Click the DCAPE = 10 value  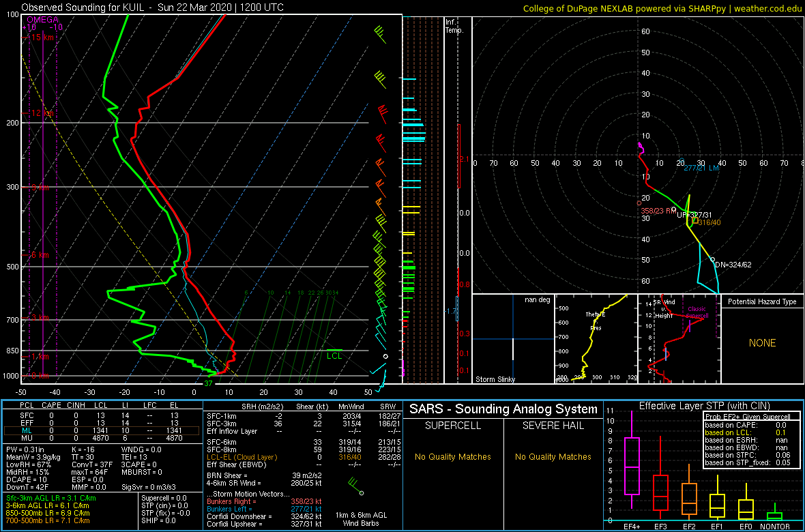pos(27,481)
